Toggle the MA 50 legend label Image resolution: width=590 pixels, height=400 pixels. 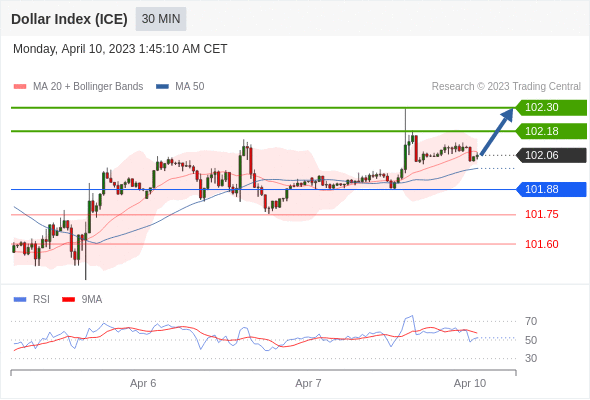[190, 87]
